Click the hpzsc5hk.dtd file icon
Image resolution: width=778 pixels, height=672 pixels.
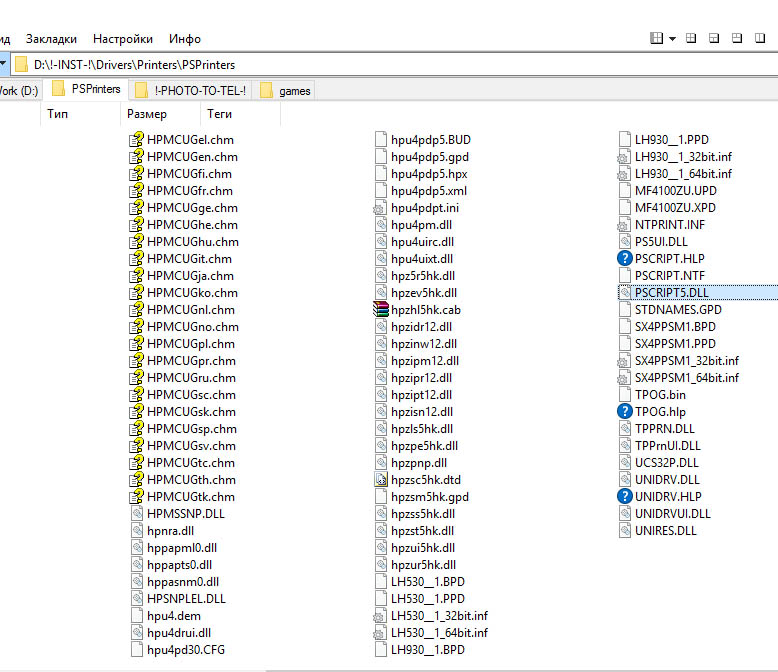[x=381, y=479]
